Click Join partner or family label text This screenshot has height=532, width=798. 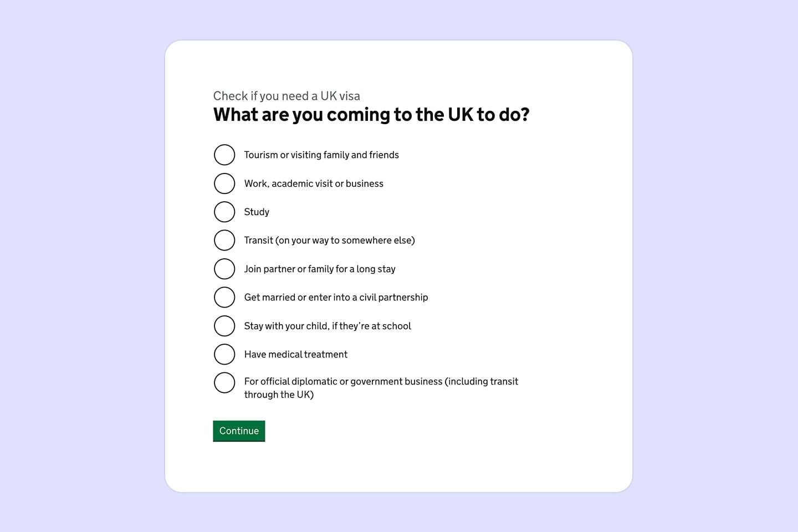tap(320, 268)
